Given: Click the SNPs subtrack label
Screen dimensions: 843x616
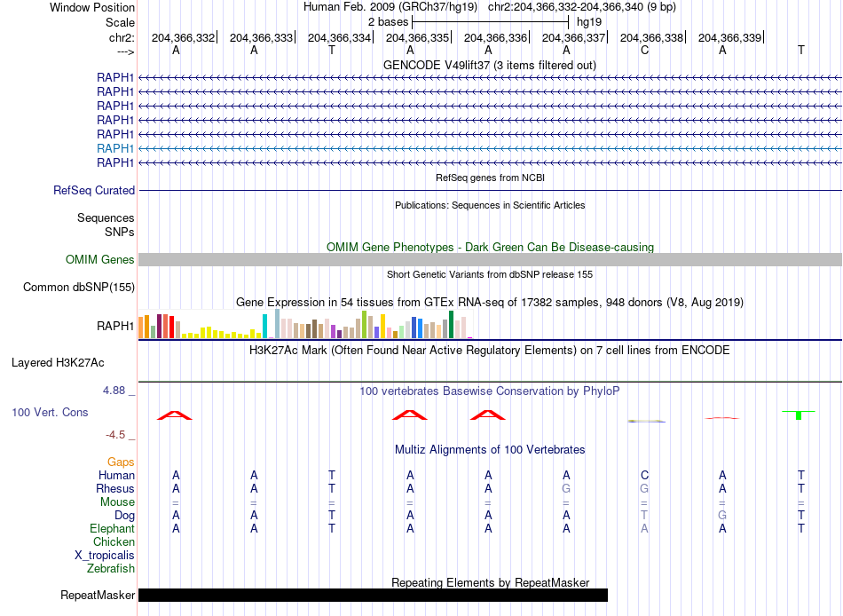Looking at the screenshot, I should click(120, 232).
